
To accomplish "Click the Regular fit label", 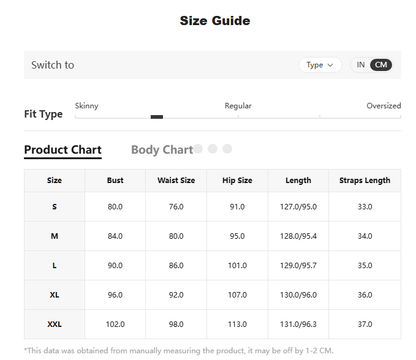I will point(238,106).
